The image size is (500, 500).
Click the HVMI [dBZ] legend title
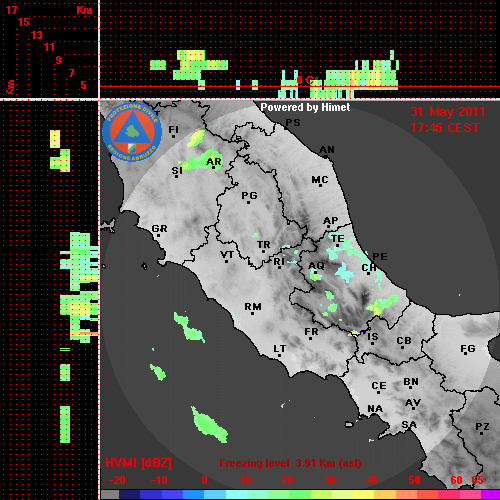138,463
